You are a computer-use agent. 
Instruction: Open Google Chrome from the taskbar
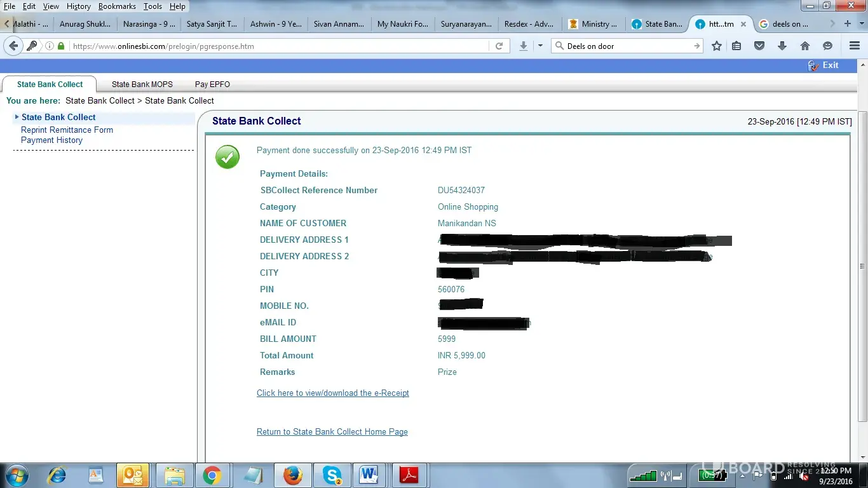point(212,475)
